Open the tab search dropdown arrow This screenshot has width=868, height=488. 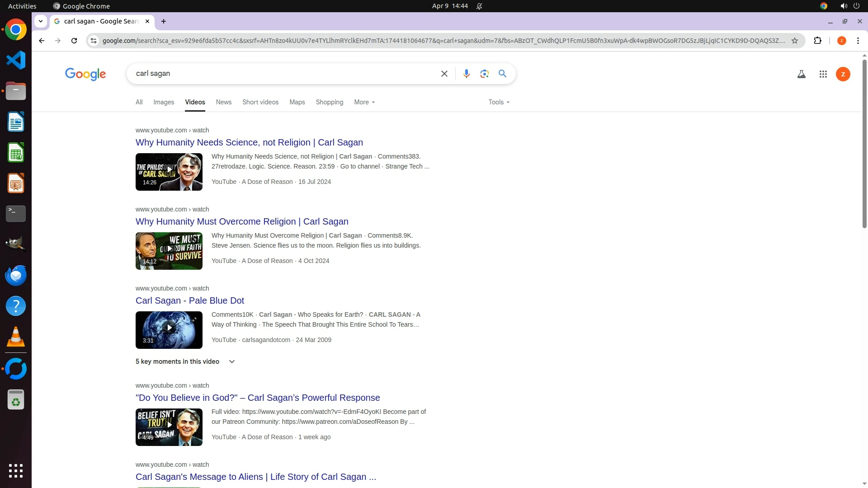[41, 21]
